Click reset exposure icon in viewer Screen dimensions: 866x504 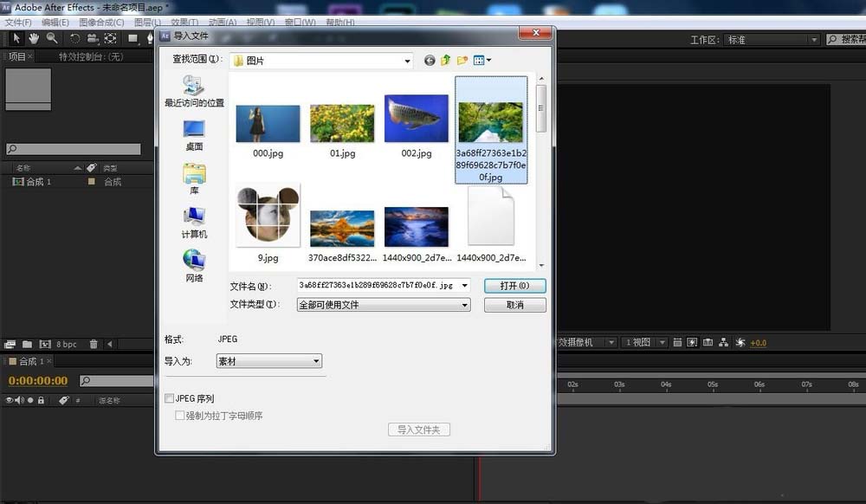[740, 343]
